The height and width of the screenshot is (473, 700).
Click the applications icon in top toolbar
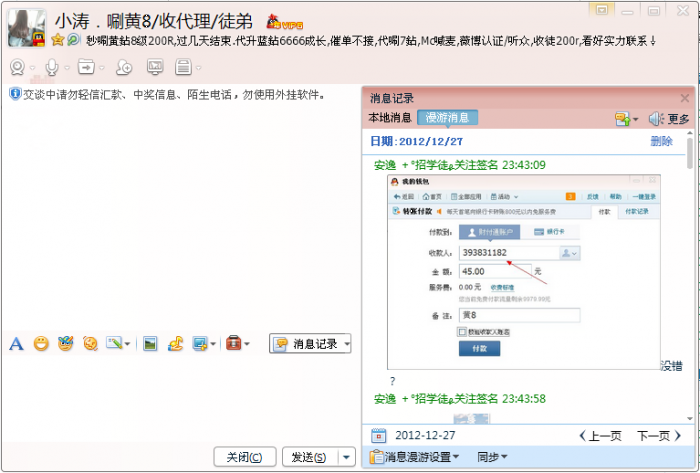point(183,67)
